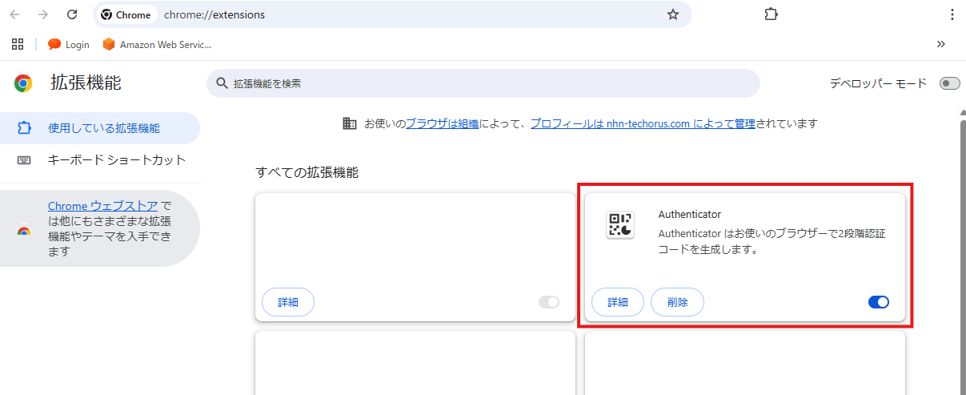The width and height of the screenshot is (966, 395).
Task: Click 削除 to remove Authenticator
Action: [678, 302]
